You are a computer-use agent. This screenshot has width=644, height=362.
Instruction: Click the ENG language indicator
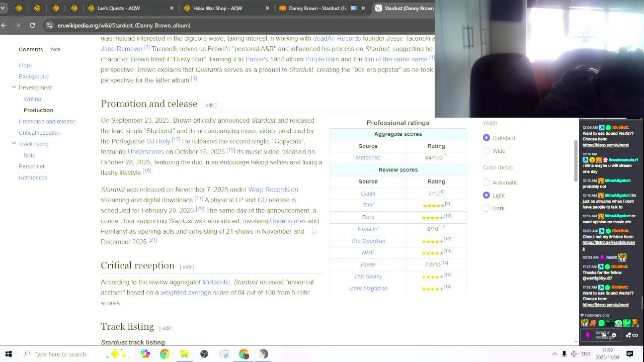coord(586,354)
